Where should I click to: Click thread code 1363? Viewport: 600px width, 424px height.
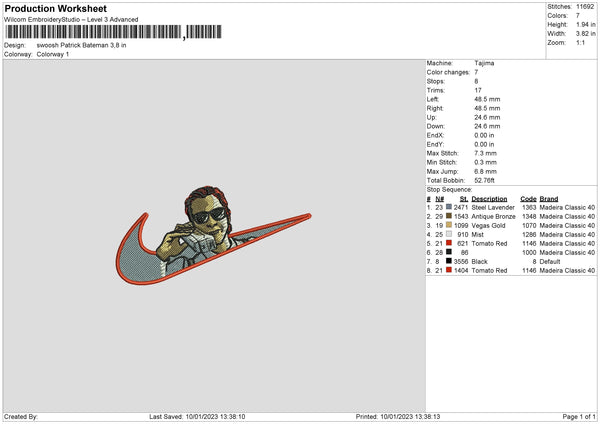click(x=529, y=207)
